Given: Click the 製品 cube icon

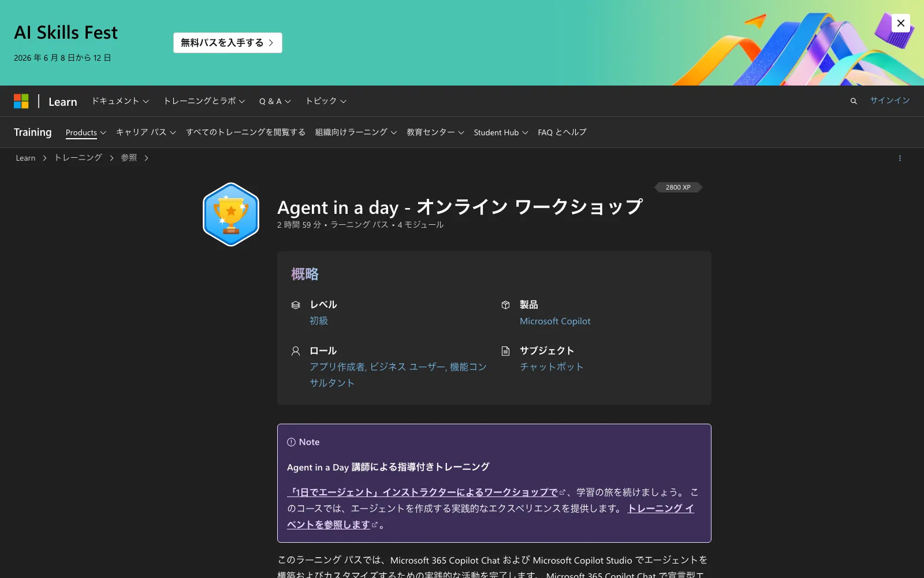Looking at the screenshot, I should pyautogui.click(x=505, y=305).
